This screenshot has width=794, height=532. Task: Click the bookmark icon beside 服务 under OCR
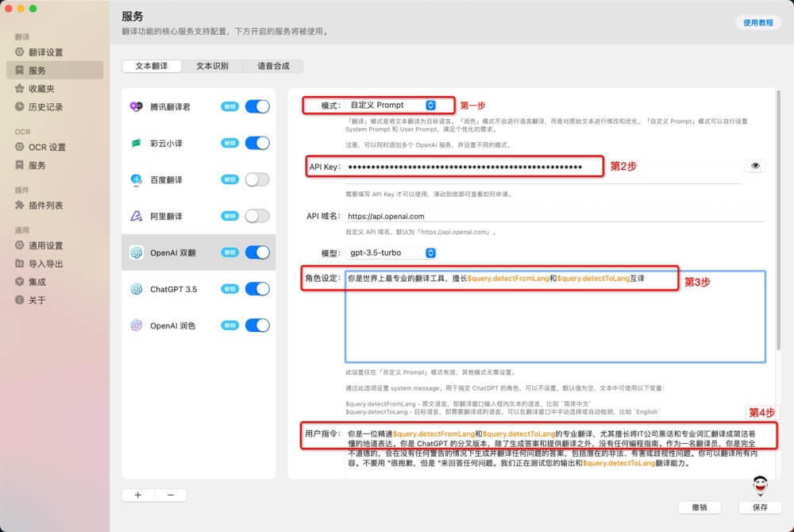(19, 165)
